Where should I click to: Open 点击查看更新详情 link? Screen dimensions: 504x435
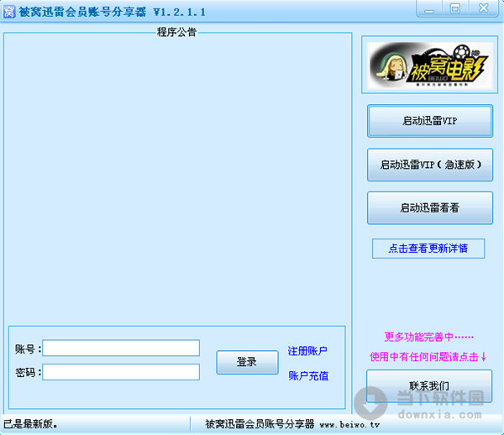coord(428,249)
